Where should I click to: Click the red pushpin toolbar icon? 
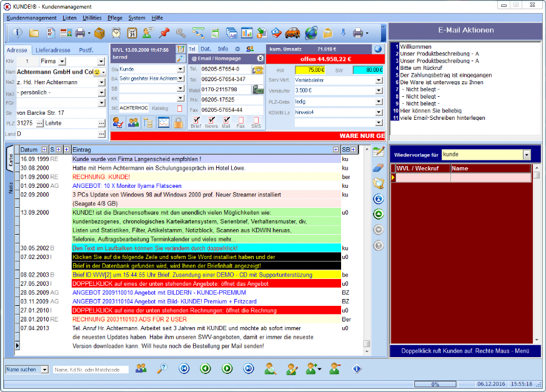click(x=164, y=33)
